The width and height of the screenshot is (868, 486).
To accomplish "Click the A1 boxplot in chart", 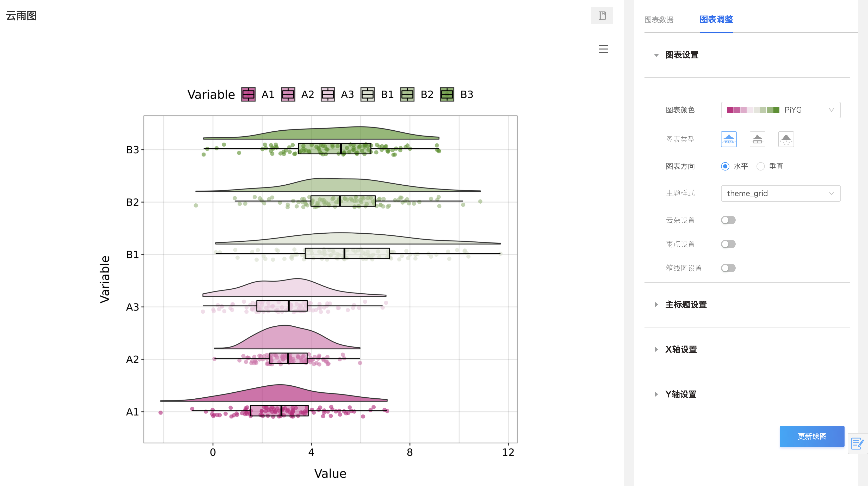I will [x=279, y=411].
